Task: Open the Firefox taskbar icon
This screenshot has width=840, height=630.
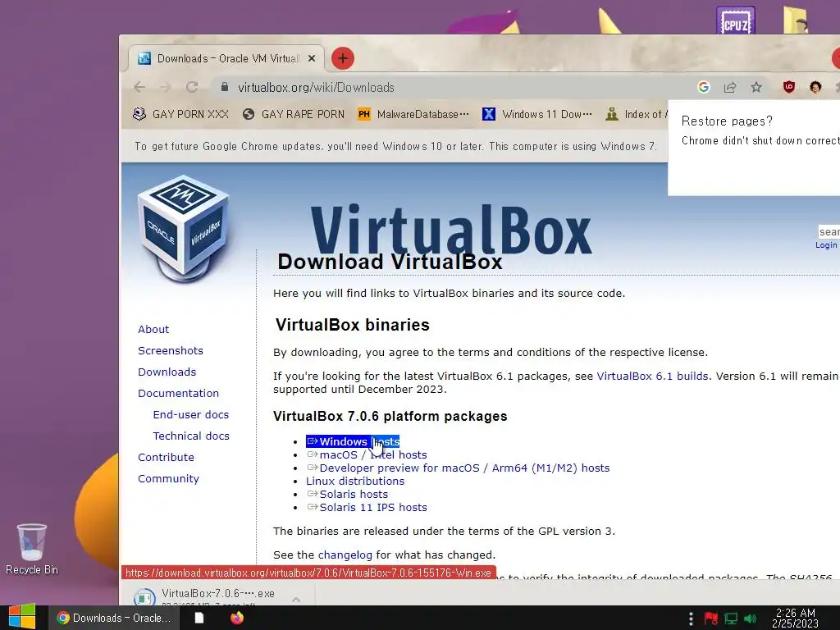Action: coord(237,618)
